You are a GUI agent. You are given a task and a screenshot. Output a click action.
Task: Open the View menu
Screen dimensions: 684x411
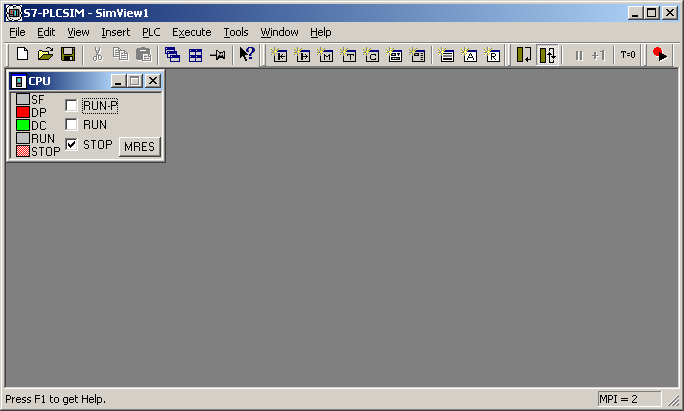coord(78,32)
